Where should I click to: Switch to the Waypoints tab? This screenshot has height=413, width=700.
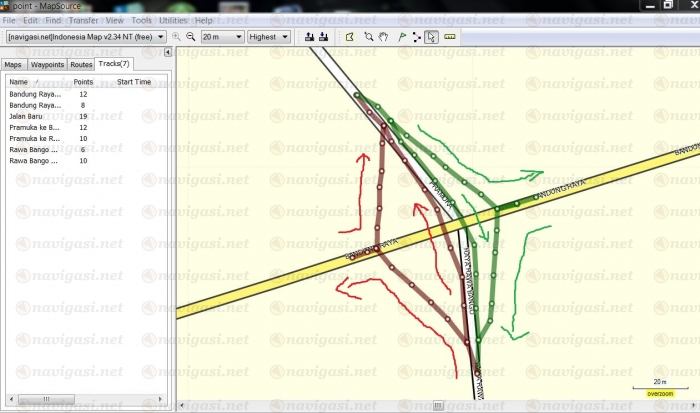(47, 64)
